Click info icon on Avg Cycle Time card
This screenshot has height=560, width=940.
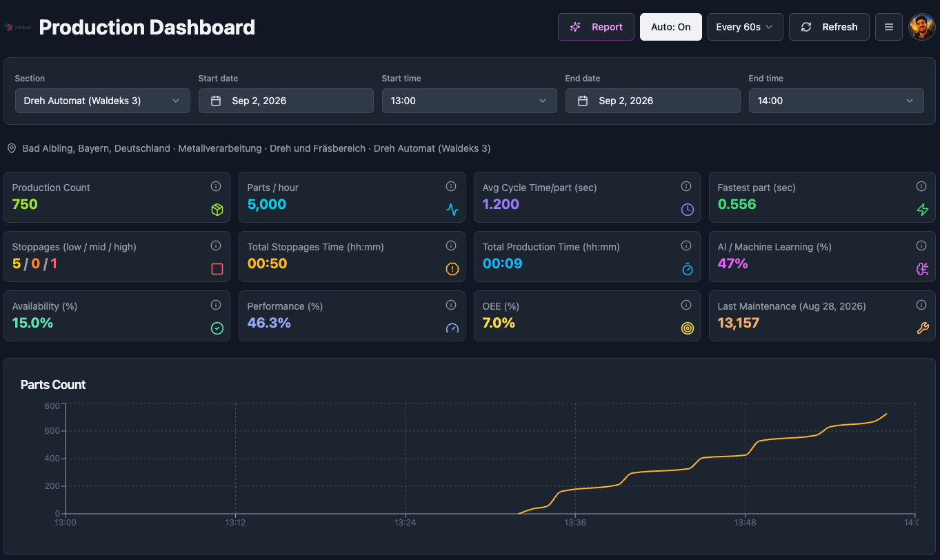[x=686, y=186]
